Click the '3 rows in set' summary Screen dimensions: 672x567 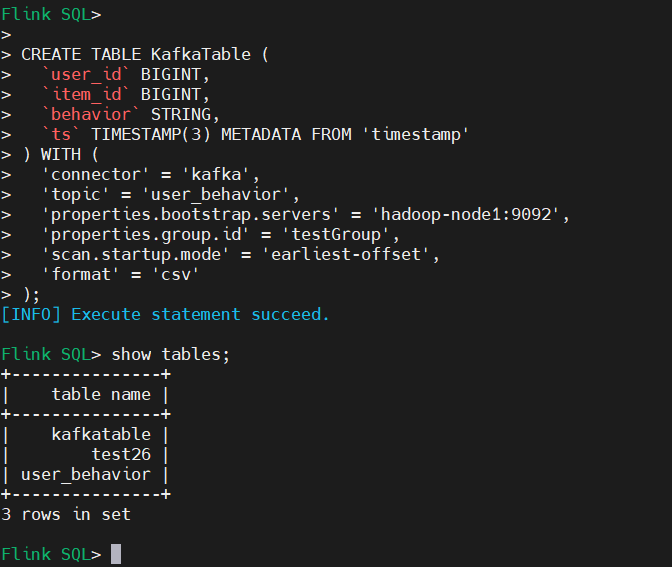tap(66, 514)
